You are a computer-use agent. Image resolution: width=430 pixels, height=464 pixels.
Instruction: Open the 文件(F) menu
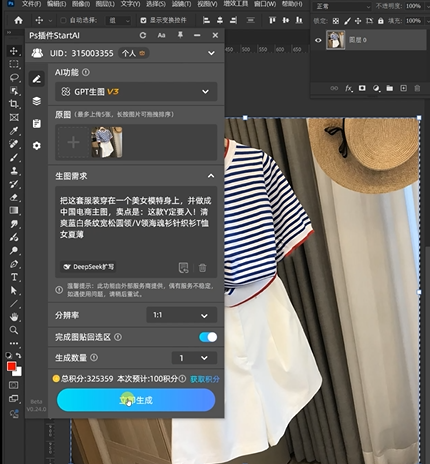[x=31, y=4]
